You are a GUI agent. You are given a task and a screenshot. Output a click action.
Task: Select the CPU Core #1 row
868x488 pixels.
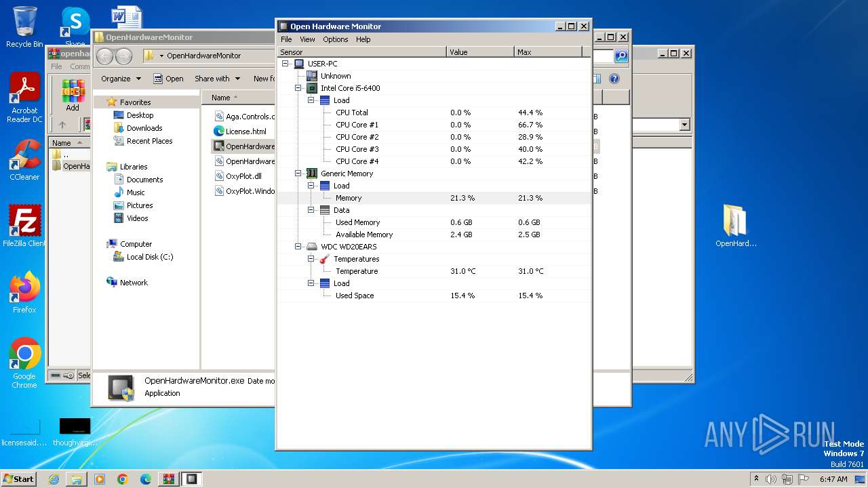434,125
